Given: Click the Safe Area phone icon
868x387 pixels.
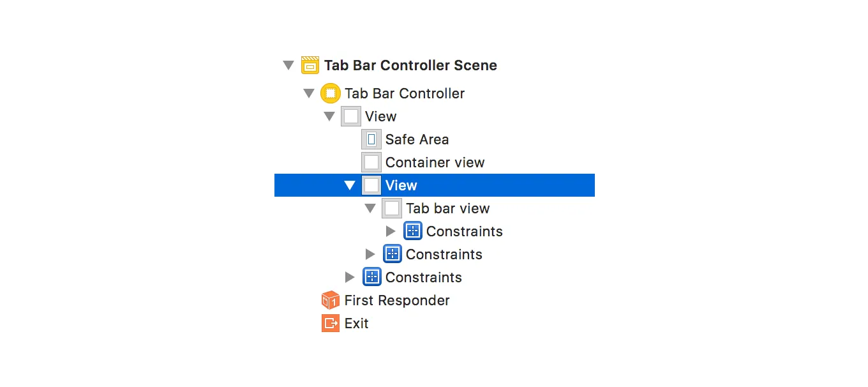Looking at the screenshot, I should 371,139.
